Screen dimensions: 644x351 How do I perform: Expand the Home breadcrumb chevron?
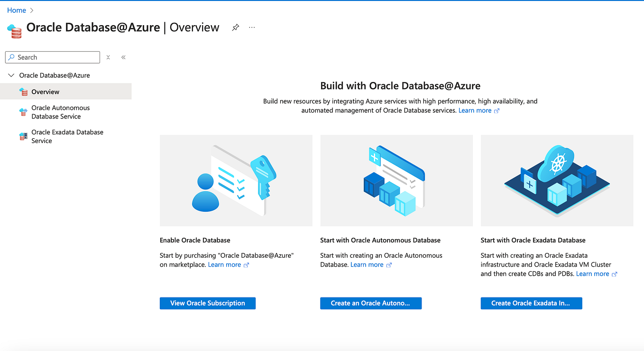click(32, 10)
